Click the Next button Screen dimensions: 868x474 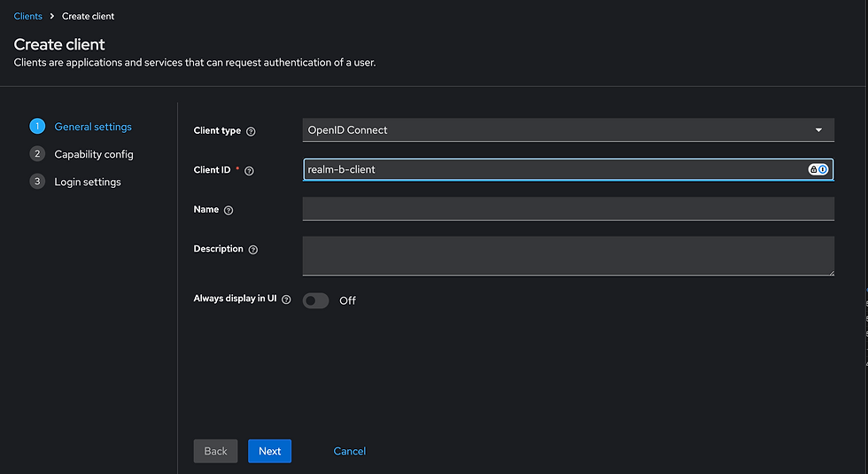point(269,451)
